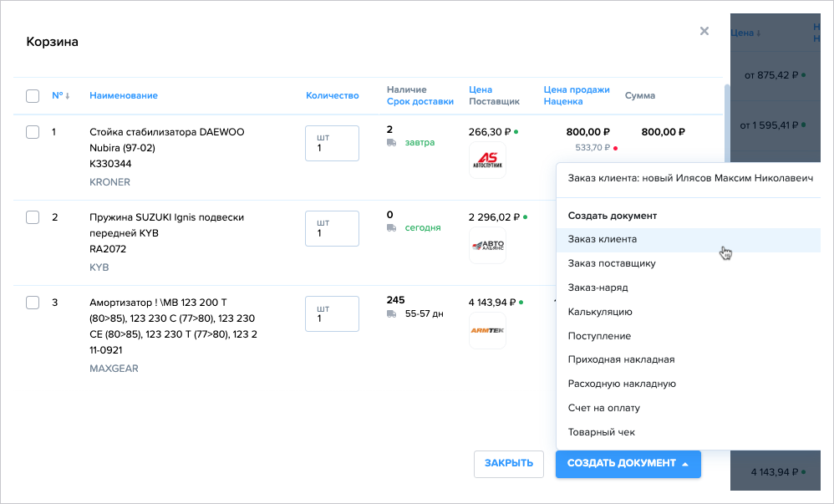Click quantity field for Пружина SUZUKI row
834x504 pixels.
[332, 228]
